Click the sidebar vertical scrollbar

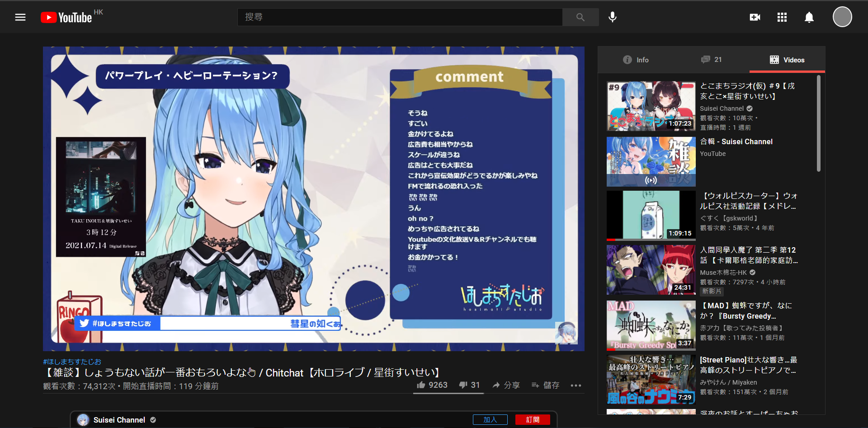tap(818, 123)
